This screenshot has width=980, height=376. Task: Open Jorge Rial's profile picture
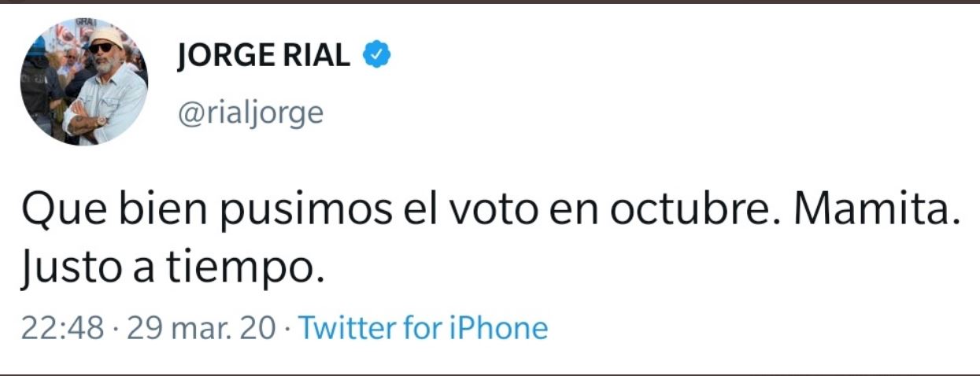[x=83, y=82]
